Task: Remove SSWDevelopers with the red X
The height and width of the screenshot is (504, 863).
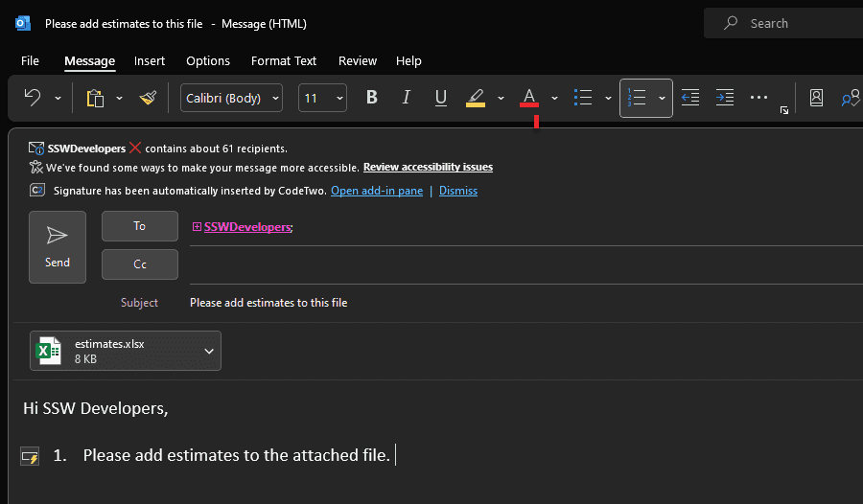Action: point(135,149)
